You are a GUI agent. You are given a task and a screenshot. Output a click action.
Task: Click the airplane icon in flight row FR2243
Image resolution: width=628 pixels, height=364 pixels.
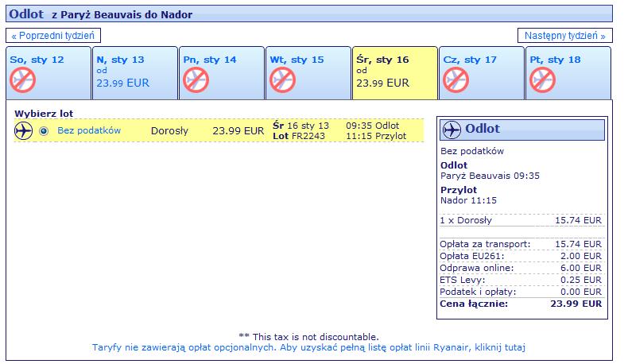tap(23, 131)
